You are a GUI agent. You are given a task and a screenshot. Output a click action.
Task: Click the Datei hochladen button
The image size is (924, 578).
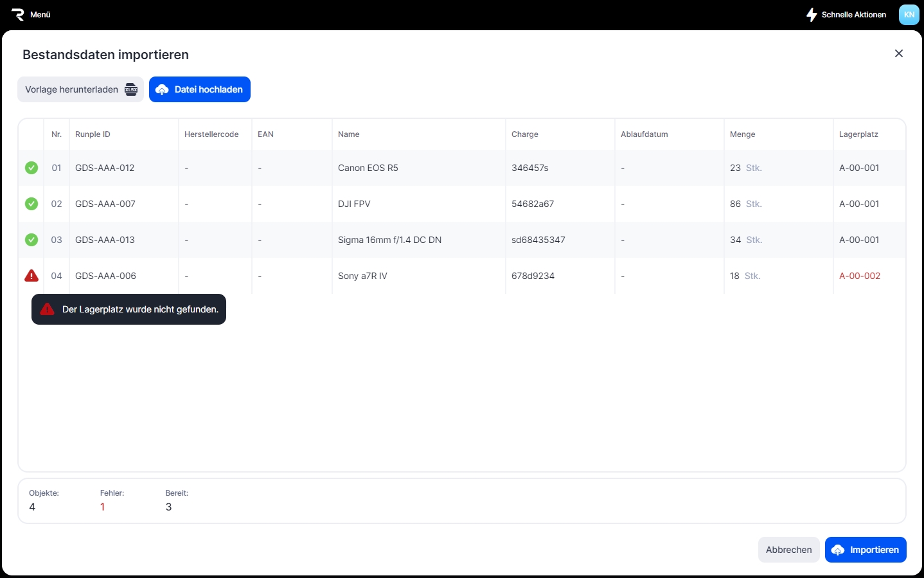point(199,89)
